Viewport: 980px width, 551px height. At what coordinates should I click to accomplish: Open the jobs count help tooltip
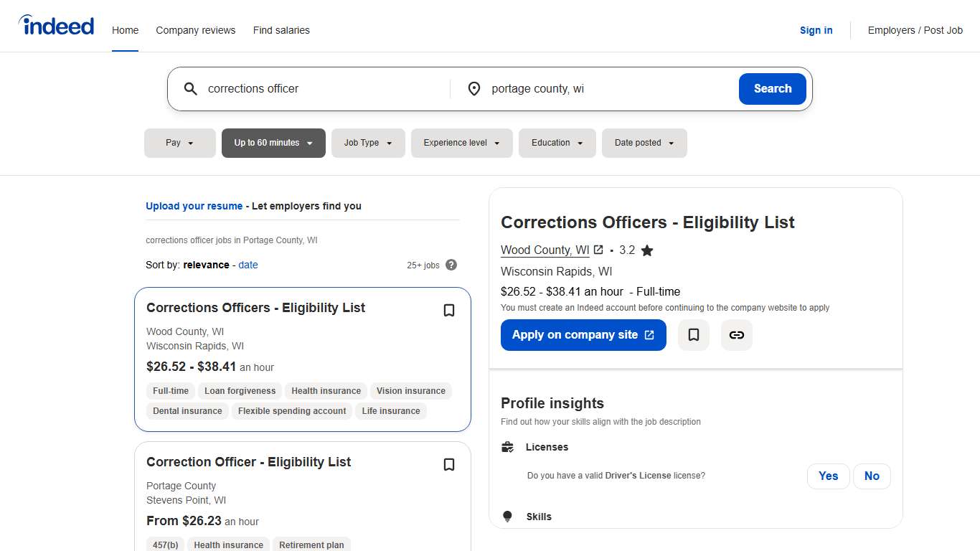(x=451, y=265)
